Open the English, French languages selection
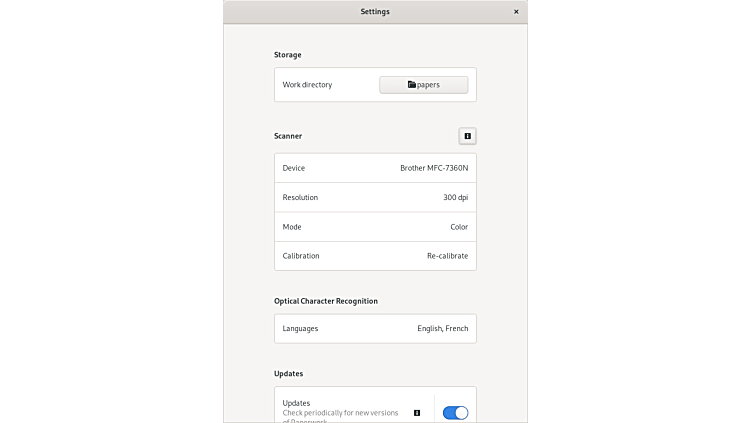752x423 pixels. click(x=442, y=328)
